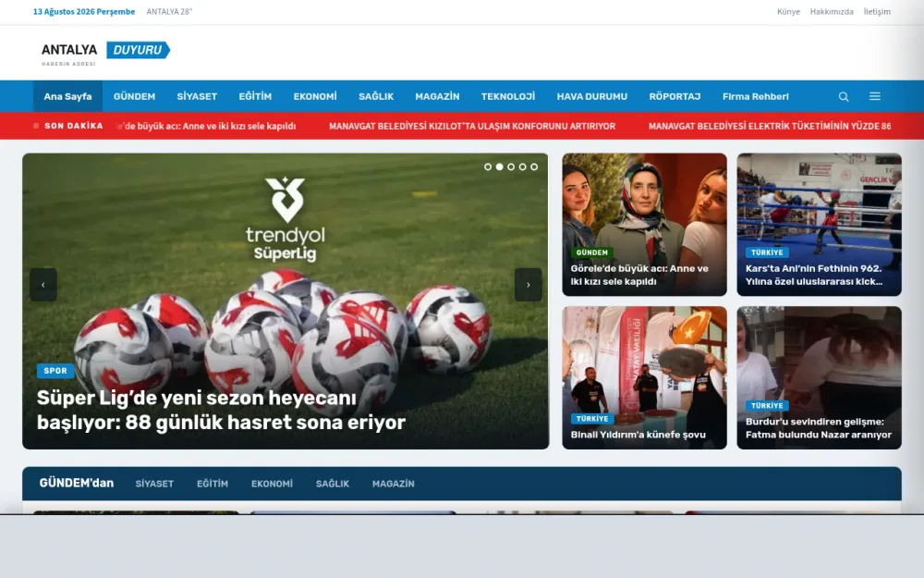Screen dimensions: 924x578
Task: Click the GÜNDEM badge on Görele card
Action: click(x=591, y=252)
